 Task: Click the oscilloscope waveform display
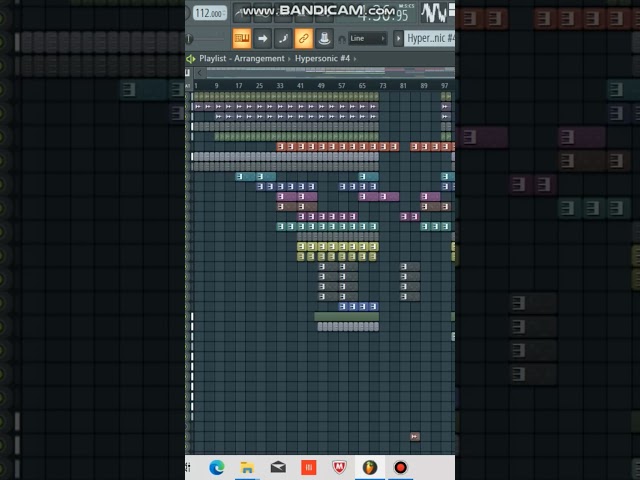[x=433, y=13]
